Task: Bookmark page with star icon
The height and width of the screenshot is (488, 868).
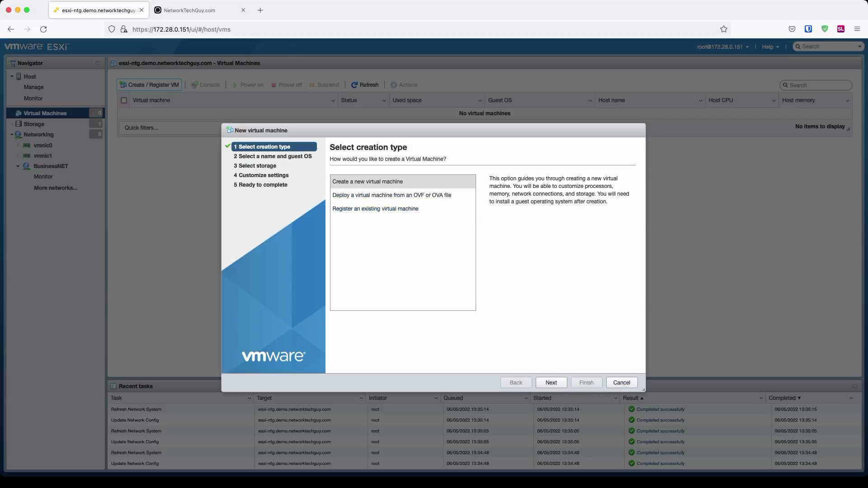Action: tap(723, 29)
